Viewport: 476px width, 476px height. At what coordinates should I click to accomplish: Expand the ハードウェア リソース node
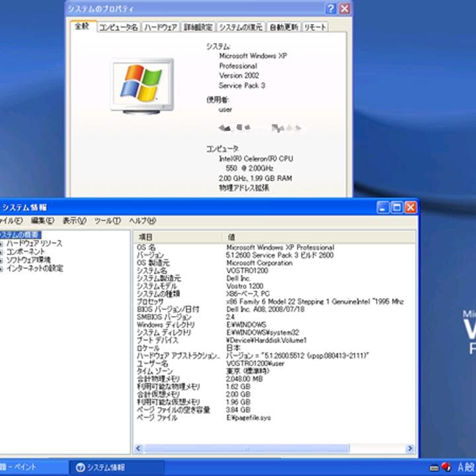[1, 243]
